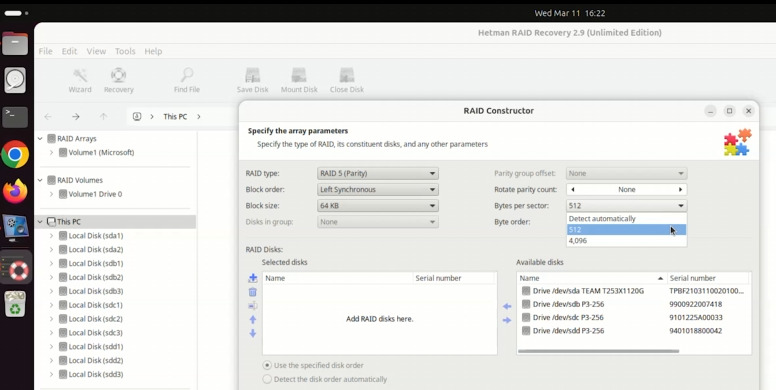This screenshot has height=390, width=776.
Task: Open the RAID type dropdown
Action: (x=378, y=173)
